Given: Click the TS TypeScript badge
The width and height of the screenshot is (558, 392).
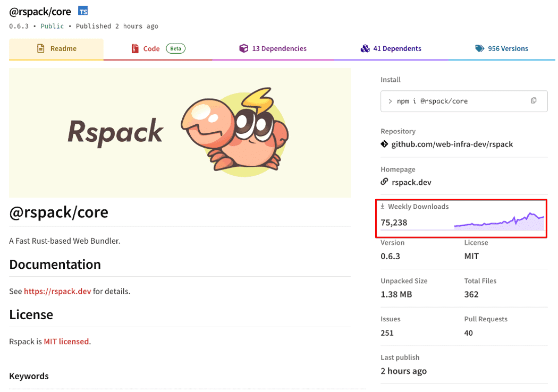Looking at the screenshot, I should pyautogui.click(x=82, y=10).
